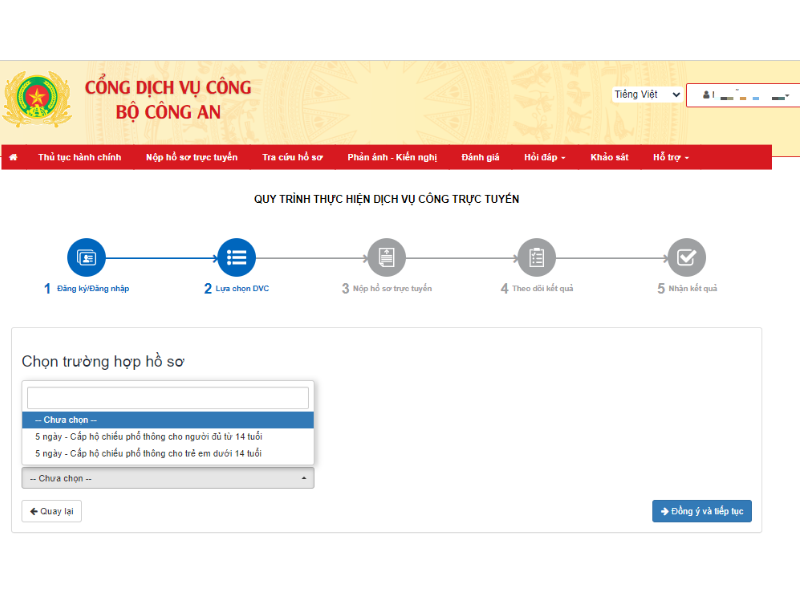Open Thủ tục hành chính menu item
The height and width of the screenshot is (600, 800).
coord(79,158)
